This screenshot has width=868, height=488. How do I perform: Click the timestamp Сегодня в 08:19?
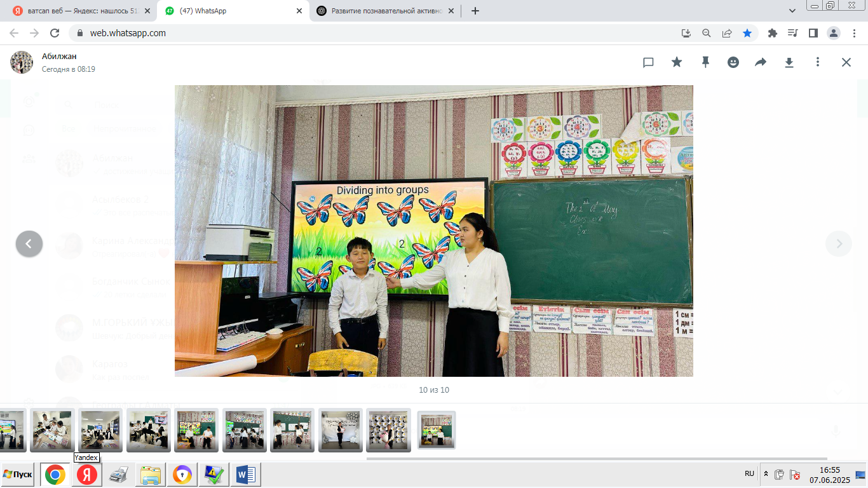(x=69, y=69)
